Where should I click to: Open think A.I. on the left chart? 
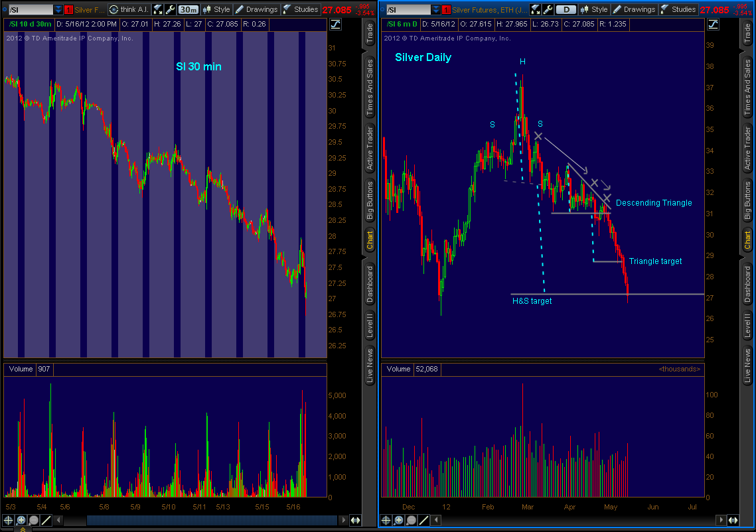click(x=129, y=9)
